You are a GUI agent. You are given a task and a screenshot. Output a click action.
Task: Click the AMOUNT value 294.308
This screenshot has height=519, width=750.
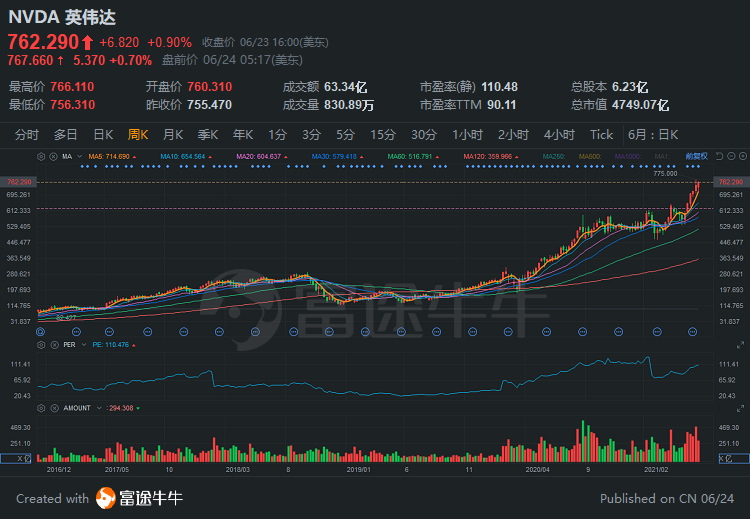point(121,408)
